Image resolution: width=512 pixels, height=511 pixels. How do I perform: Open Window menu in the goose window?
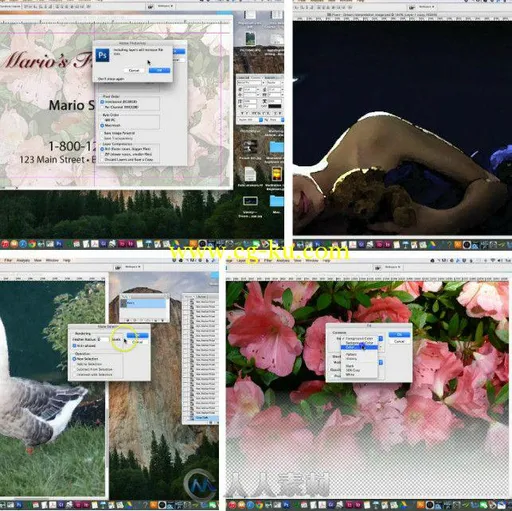tap(52, 260)
